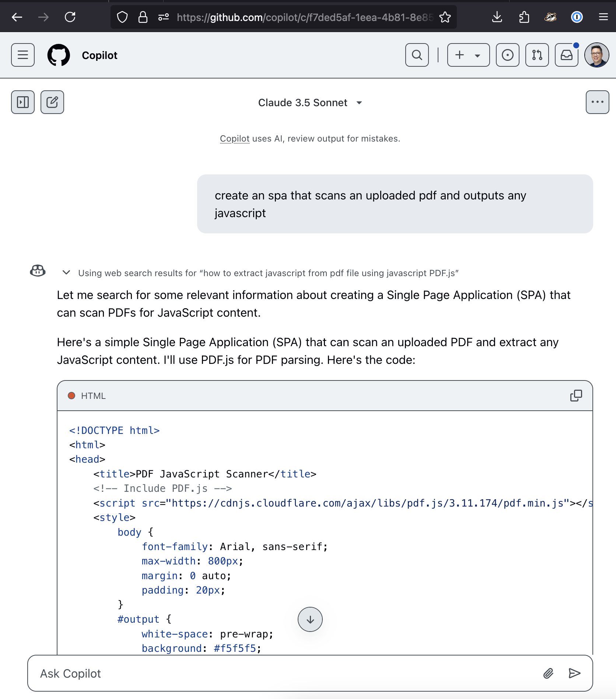The height and width of the screenshot is (699, 616).
Task: Open the pull requests page
Action: [537, 55]
